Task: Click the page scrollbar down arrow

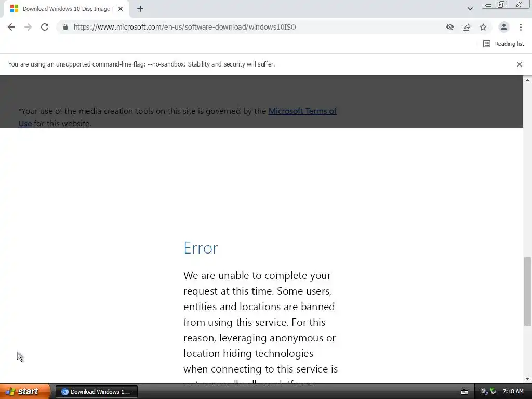Action: tap(527, 379)
